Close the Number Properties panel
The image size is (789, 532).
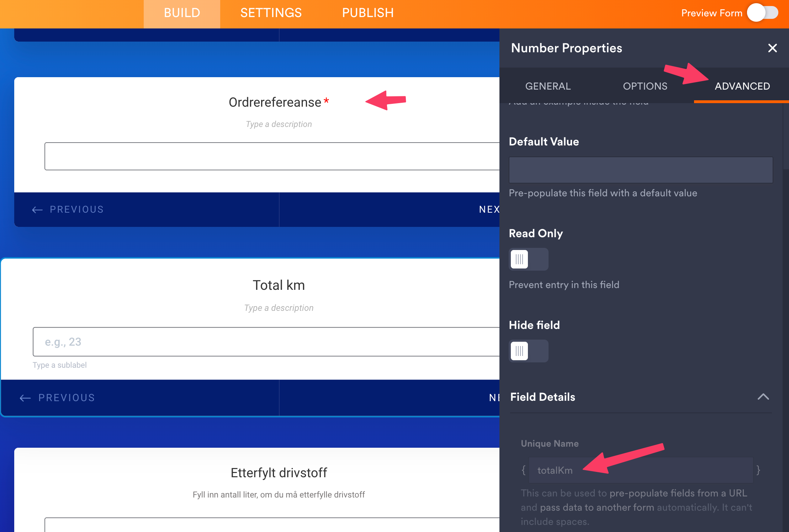pyautogui.click(x=772, y=48)
